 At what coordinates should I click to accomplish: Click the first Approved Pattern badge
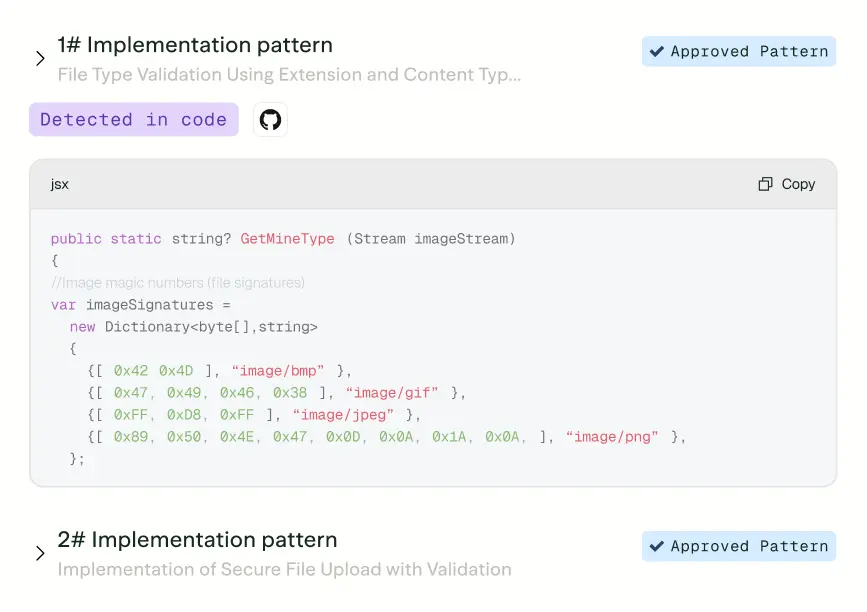tap(738, 51)
